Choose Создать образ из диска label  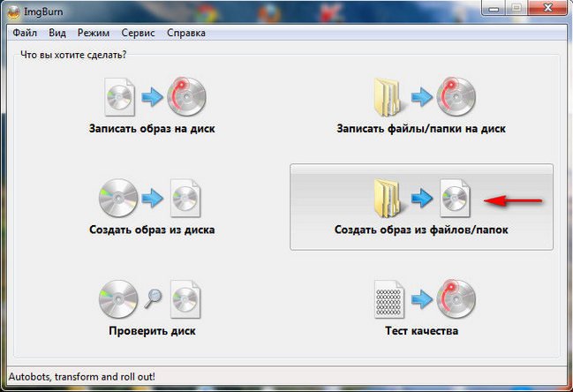[152, 230]
